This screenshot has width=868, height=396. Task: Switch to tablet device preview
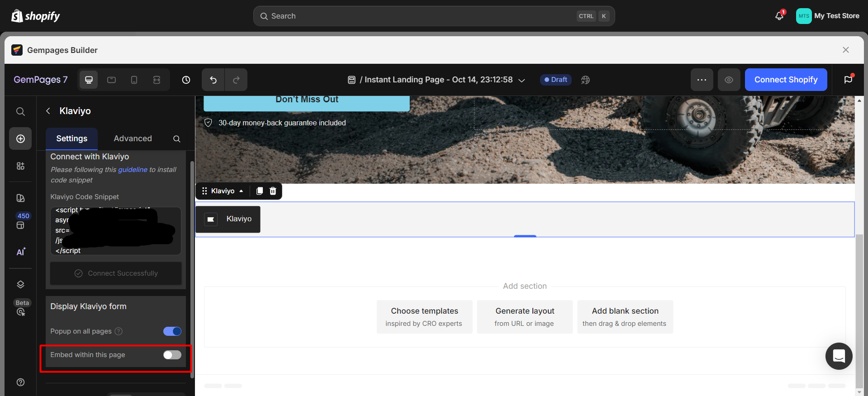point(111,80)
